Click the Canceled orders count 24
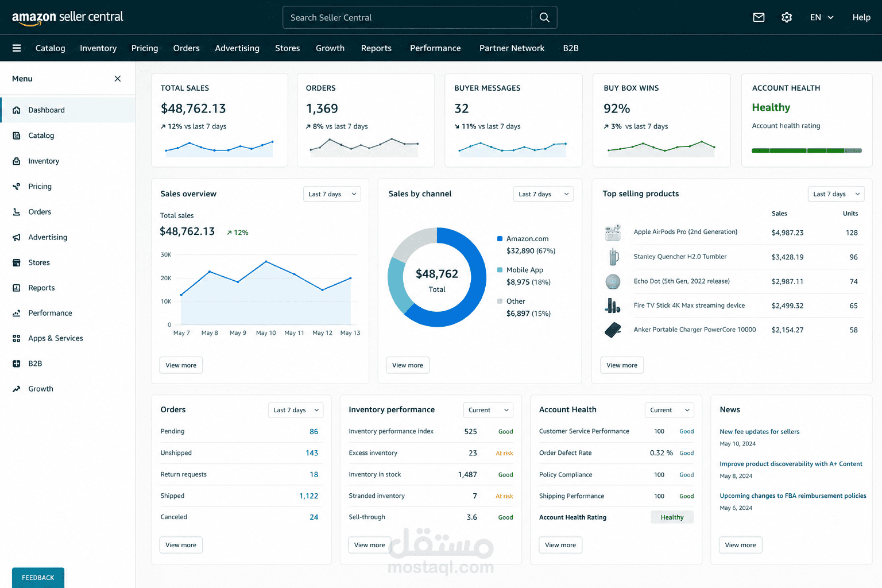The image size is (882, 588). (x=314, y=517)
